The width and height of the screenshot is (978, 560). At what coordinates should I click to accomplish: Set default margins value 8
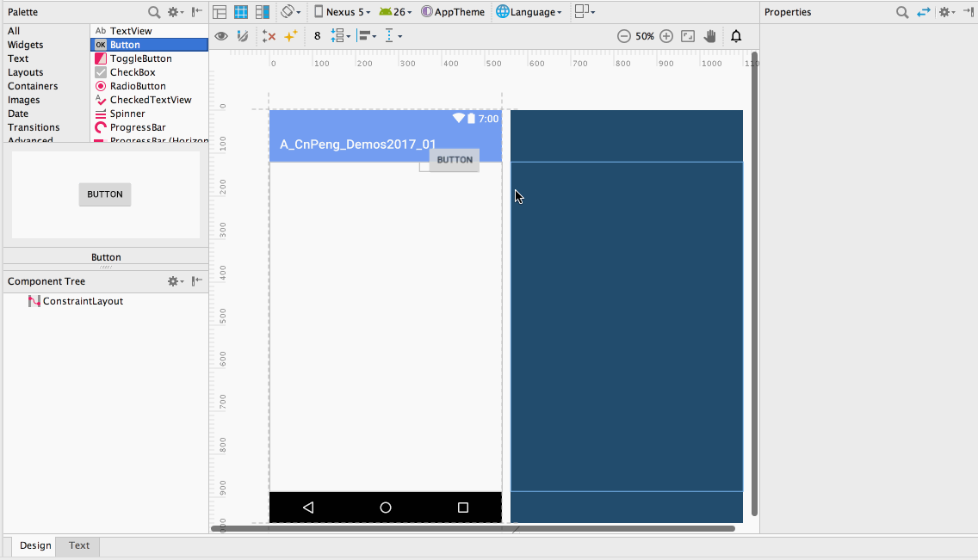(318, 36)
